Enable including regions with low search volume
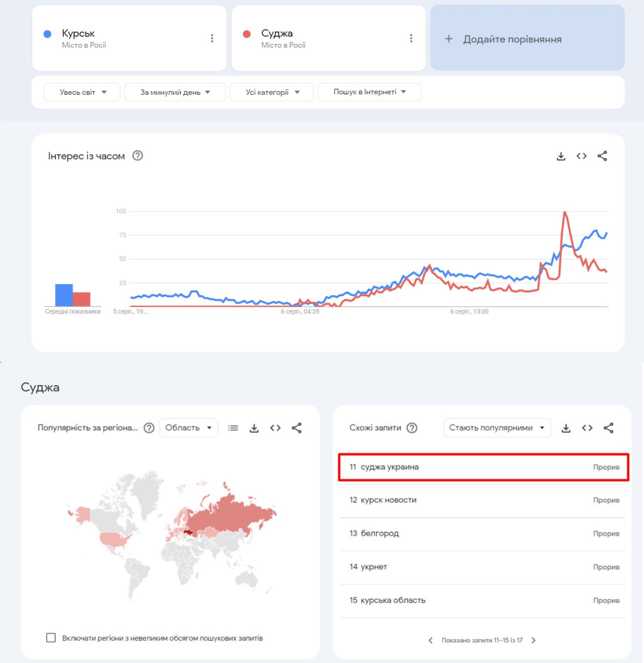The height and width of the screenshot is (663, 644). (x=51, y=638)
